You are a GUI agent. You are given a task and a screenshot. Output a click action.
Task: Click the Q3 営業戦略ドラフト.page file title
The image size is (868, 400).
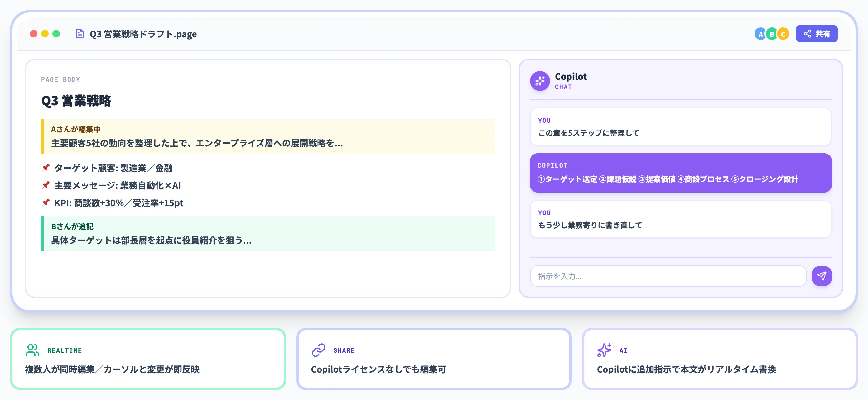(143, 34)
